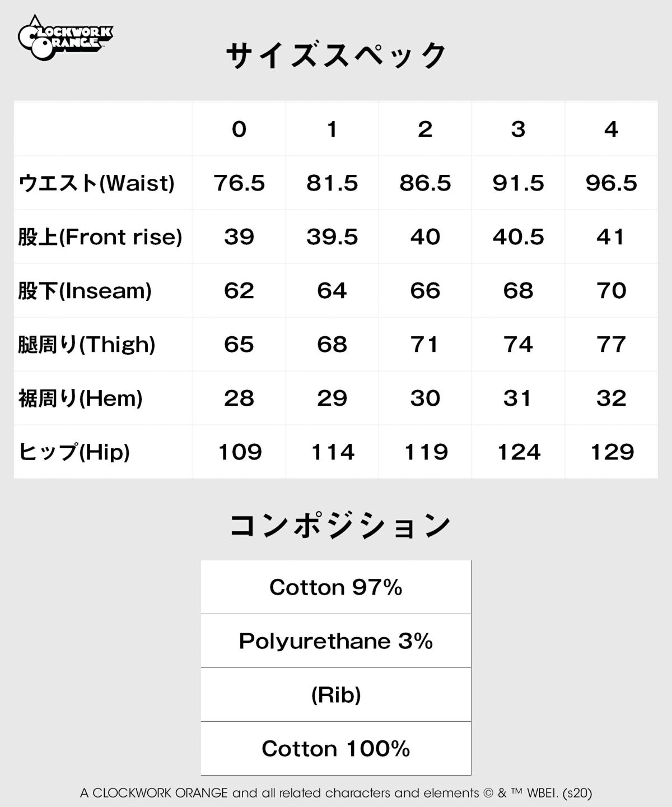The height and width of the screenshot is (807, 672).
Task: Click size column header 4
Action: (x=611, y=129)
